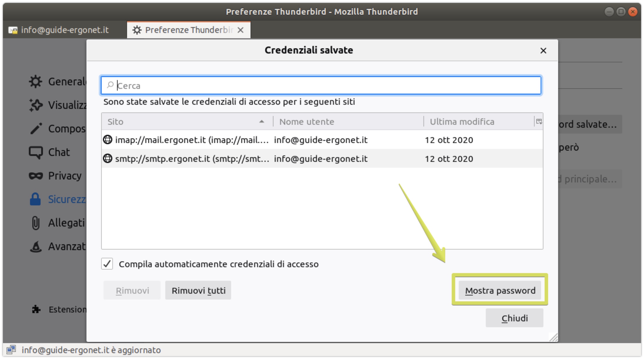Click the Estensioni puzzle piece icon

click(36, 309)
